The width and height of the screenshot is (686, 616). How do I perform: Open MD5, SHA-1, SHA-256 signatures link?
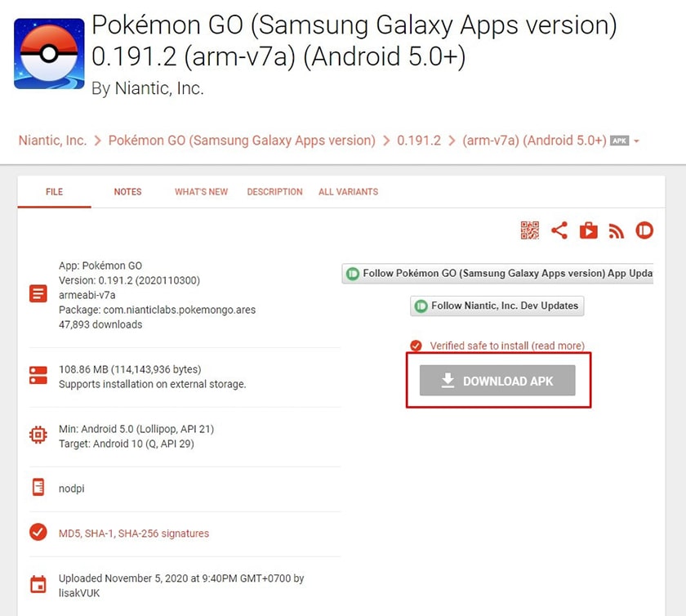pyautogui.click(x=134, y=533)
